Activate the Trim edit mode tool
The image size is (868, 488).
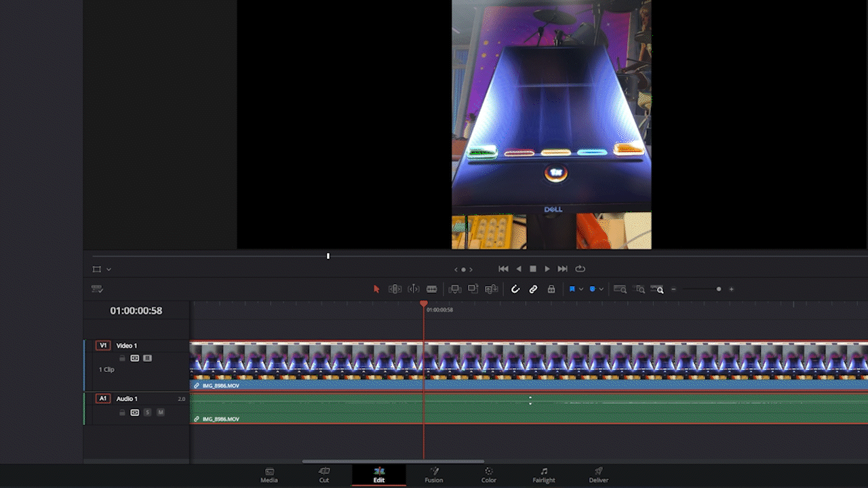coord(395,289)
